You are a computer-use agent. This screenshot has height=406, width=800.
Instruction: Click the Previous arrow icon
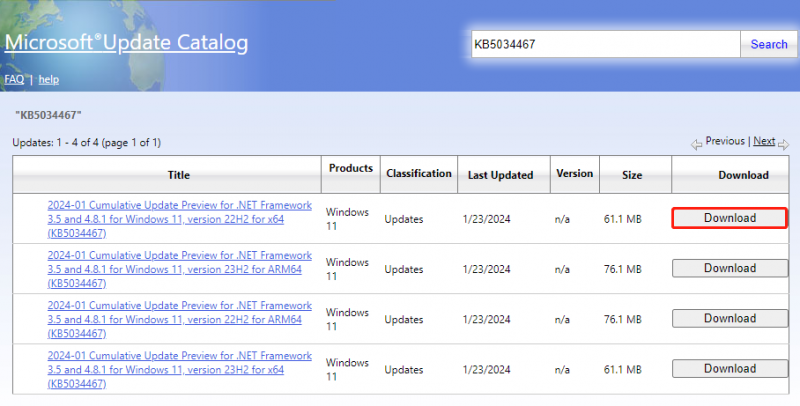click(696, 145)
